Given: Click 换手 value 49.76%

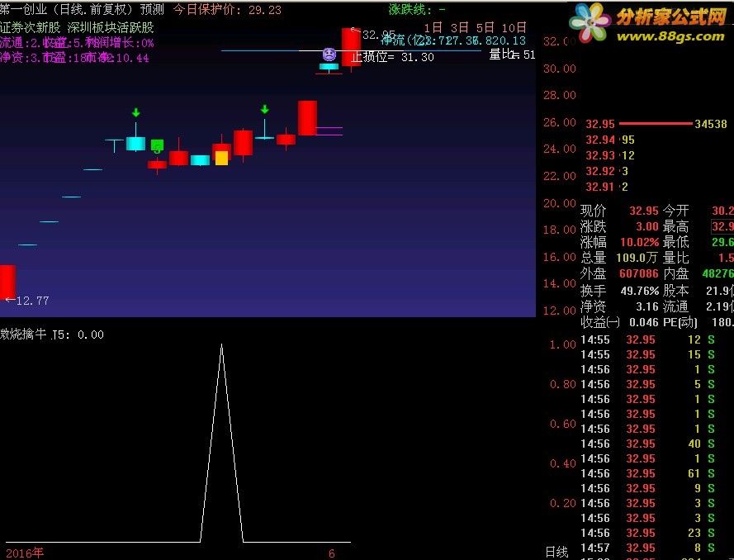Looking at the screenshot, I should point(639,292).
